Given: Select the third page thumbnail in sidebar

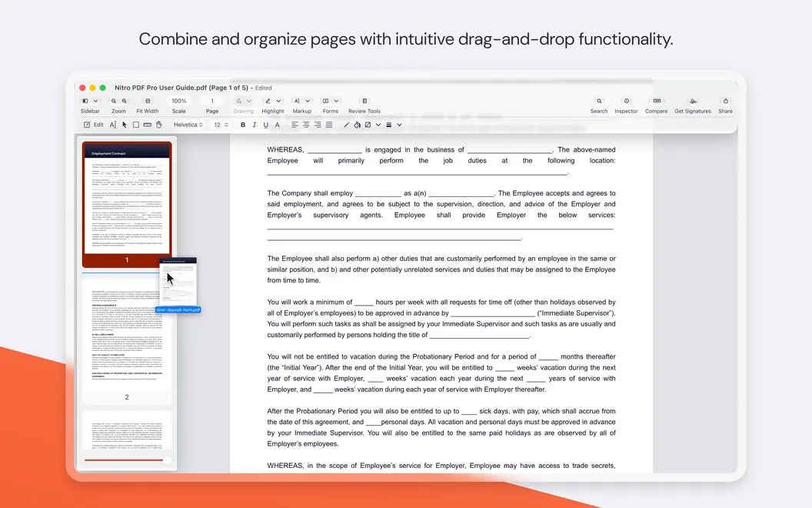Looking at the screenshot, I should [x=127, y=431].
